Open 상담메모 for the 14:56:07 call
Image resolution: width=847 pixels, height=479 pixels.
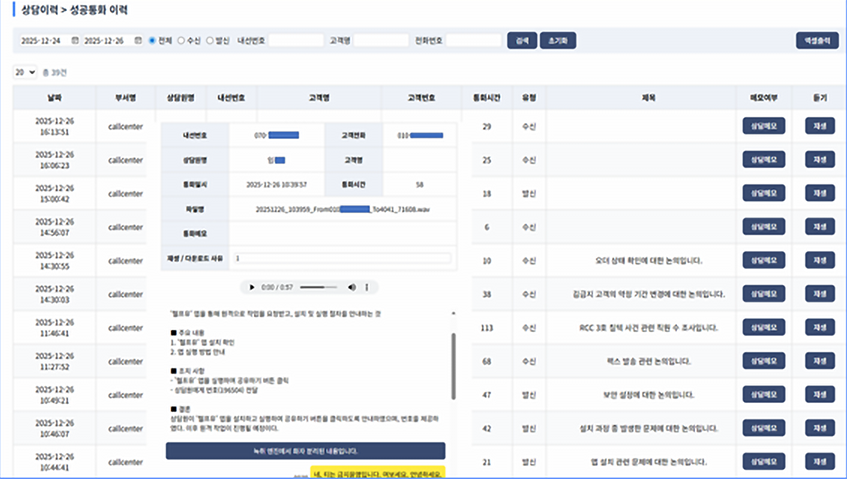coord(764,227)
